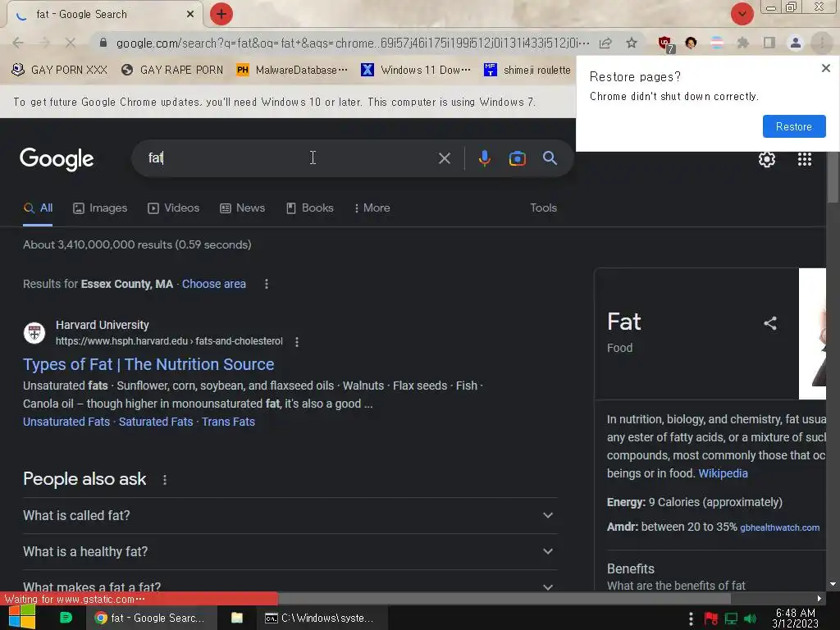
Task: Click the red tab search dropdown button
Action: [742, 14]
